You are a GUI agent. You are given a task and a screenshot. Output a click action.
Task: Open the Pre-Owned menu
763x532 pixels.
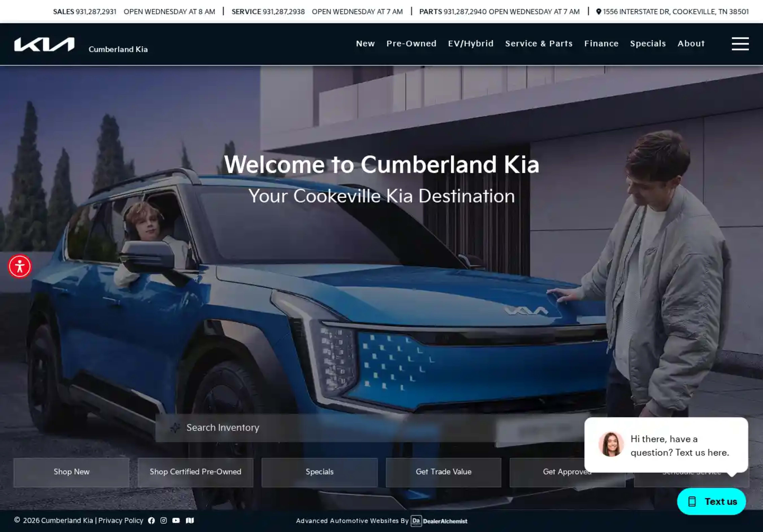(x=412, y=44)
